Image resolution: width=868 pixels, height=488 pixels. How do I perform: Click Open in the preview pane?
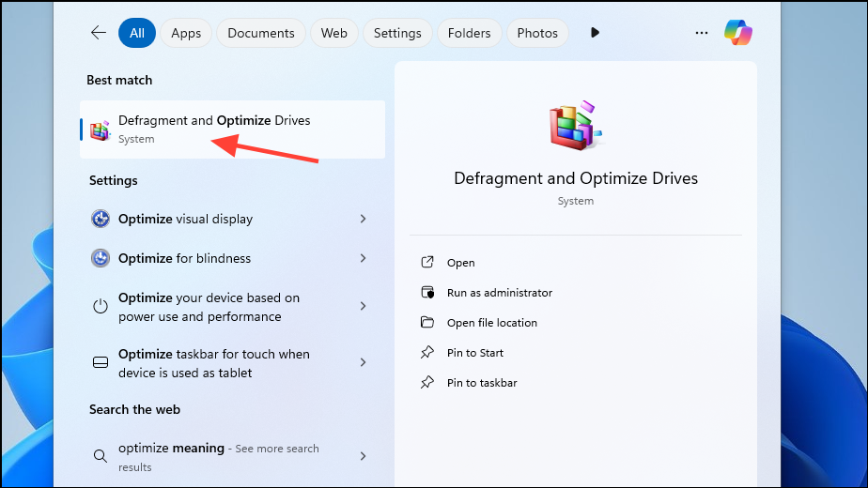coord(460,263)
